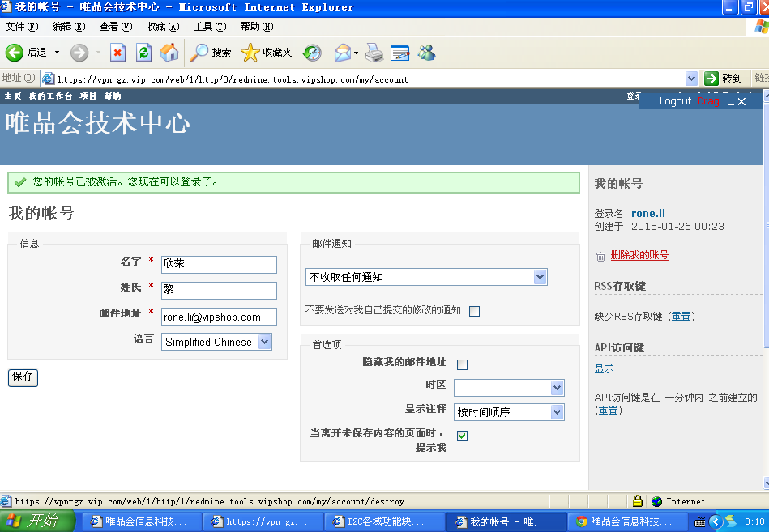
Task: Close the Logout Drag overlay
Action: [741, 102]
